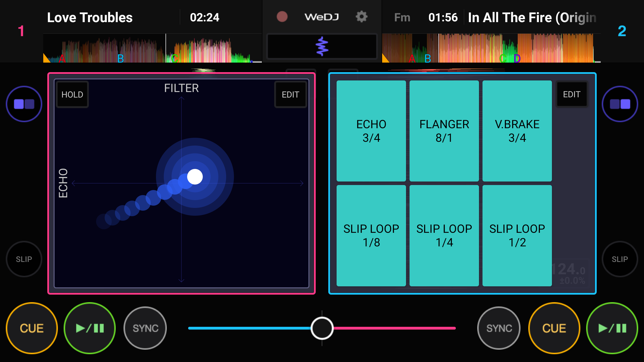644x362 pixels.
Task: Enable SYNC on deck 1
Action: click(145, 328)
